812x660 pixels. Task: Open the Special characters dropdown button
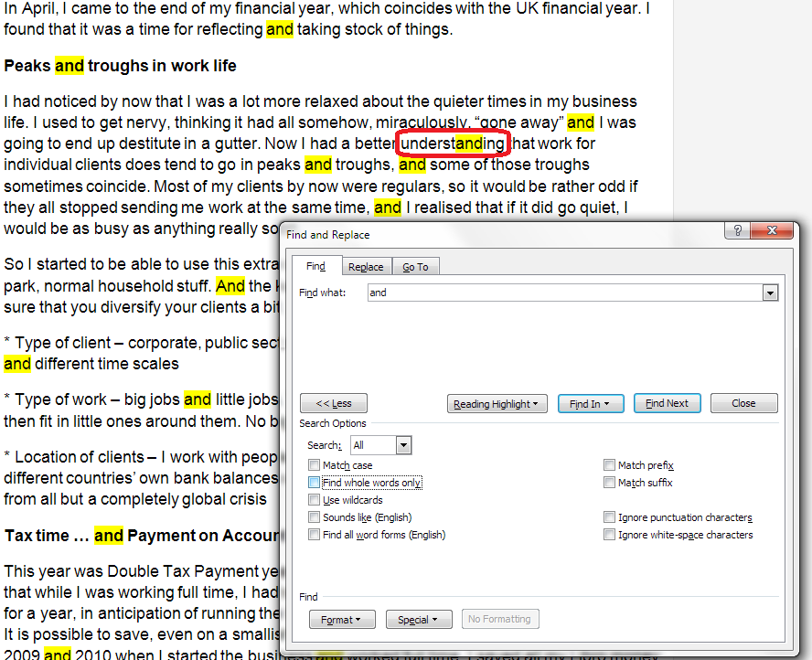[x=418, y=619]
